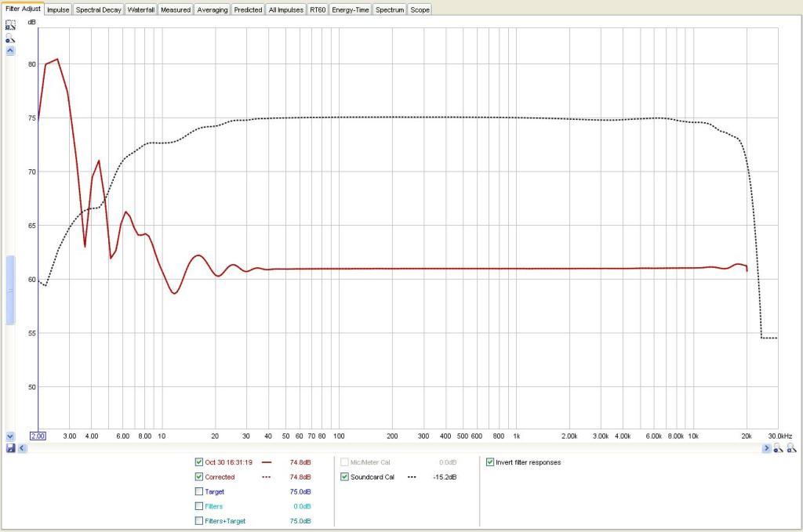Image resolution: width=803 pixels, height=532 pixels.
Task: Show the Oct 30 16:31:19 measurement trace
Action: (200, 462)
